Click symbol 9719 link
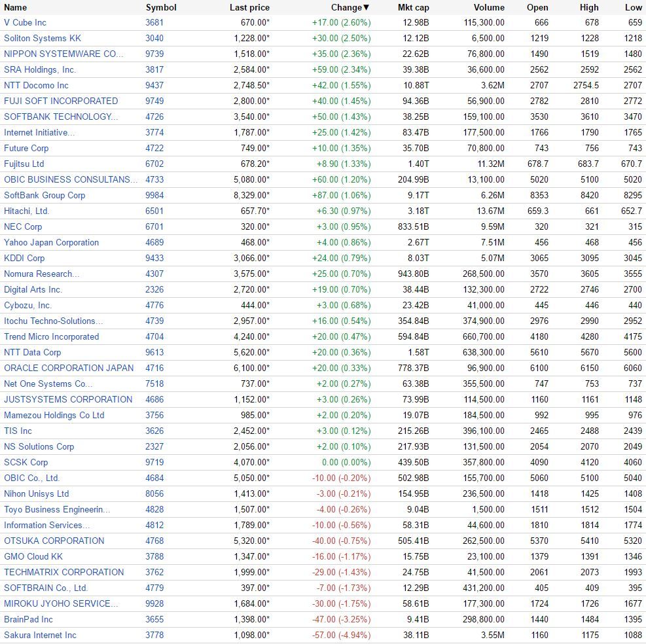This screenshot has height=644, width=646. click(154, 462)
